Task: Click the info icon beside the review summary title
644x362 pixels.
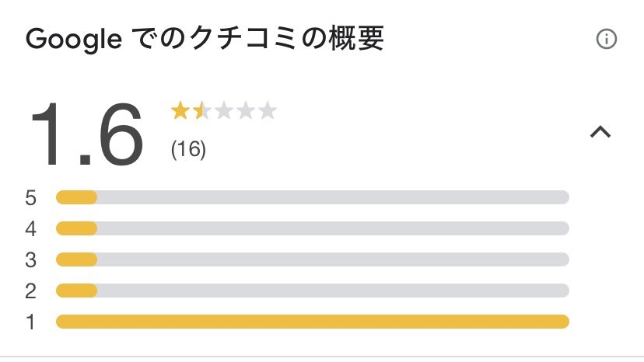Action: pyautogui.click(x=606, y=40)
